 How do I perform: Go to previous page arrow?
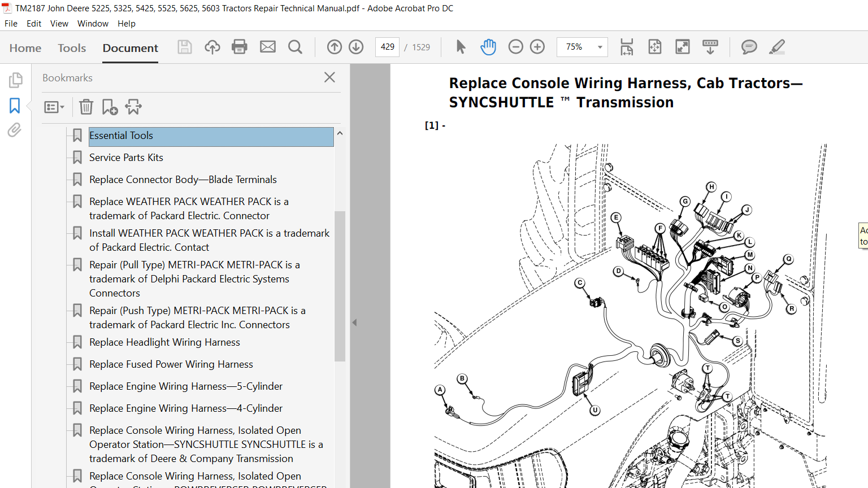coord(335,47)
